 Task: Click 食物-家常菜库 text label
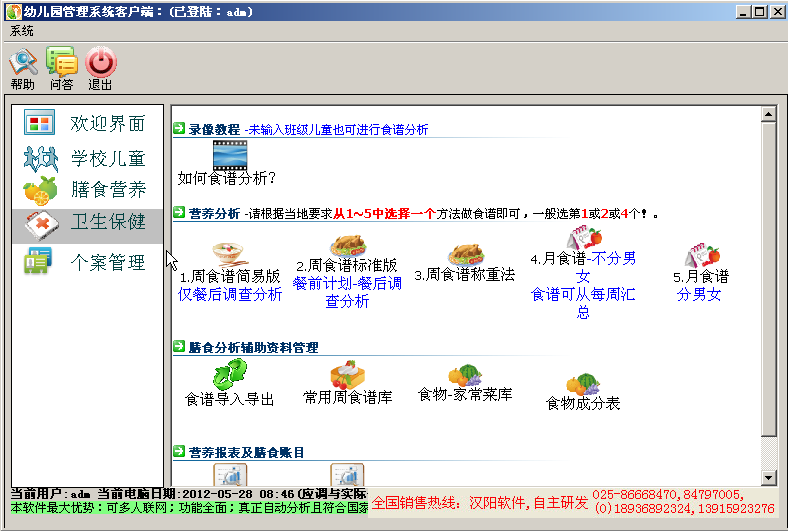point(465,394)
